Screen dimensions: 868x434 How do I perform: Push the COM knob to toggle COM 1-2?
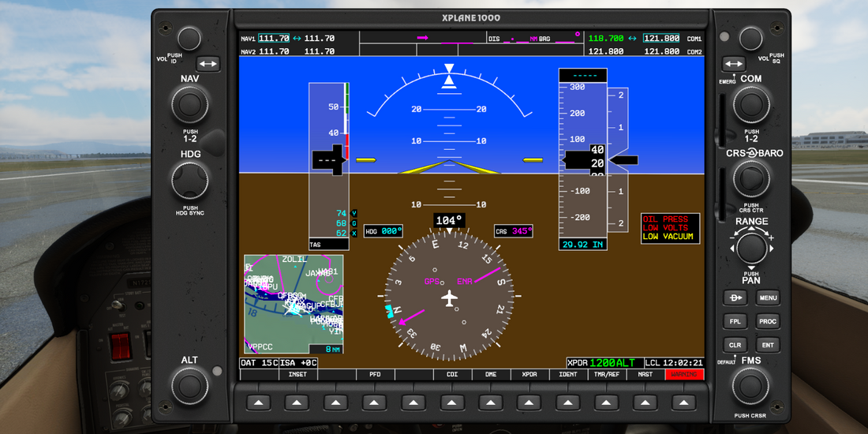point(751,104)
